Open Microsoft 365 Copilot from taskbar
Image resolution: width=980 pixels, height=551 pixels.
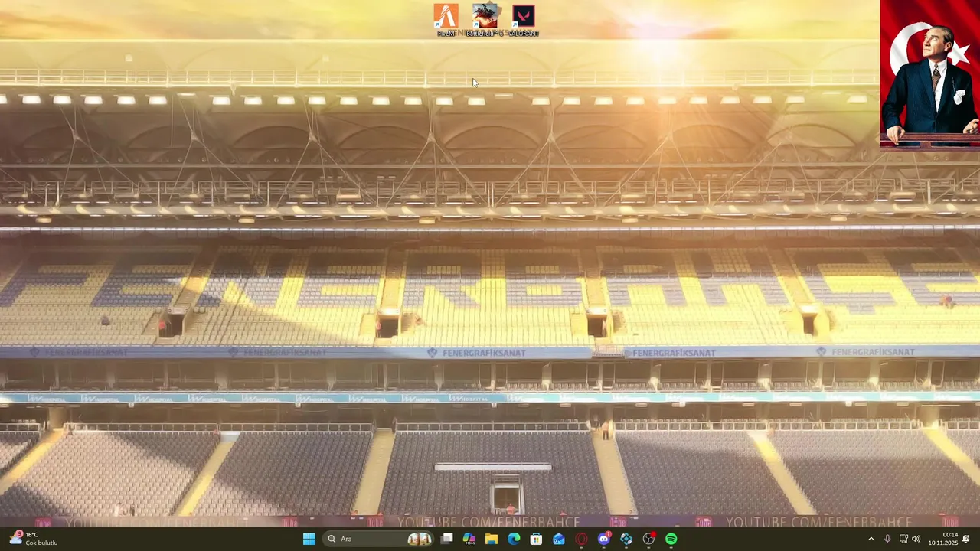[469, 539]
